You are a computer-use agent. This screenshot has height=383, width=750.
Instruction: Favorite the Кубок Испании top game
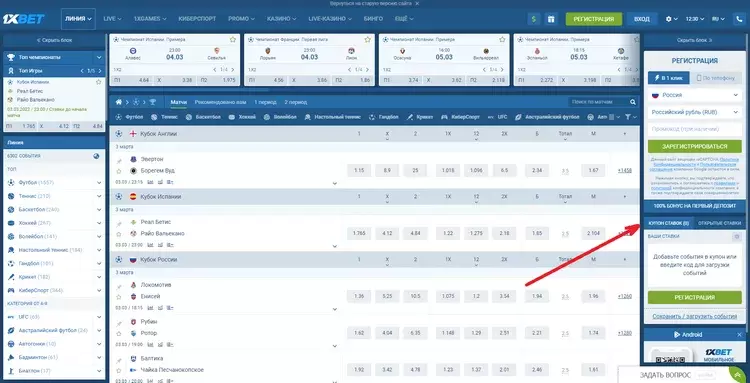coord(99,82)
